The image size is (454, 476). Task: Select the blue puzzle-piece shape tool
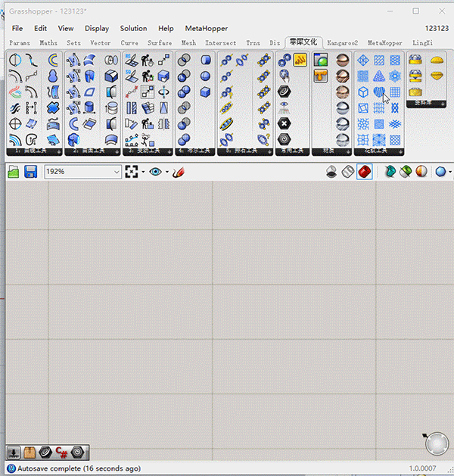tap(53, 107)
